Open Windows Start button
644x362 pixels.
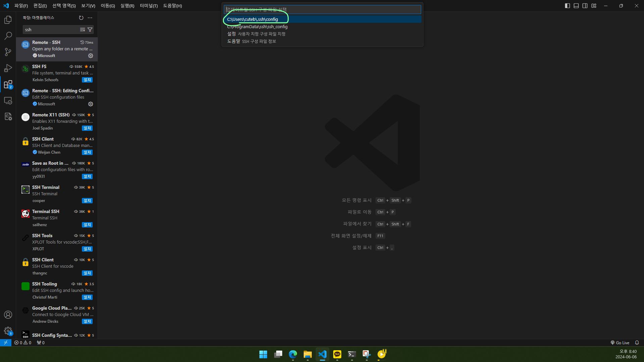tap(263, 354)
